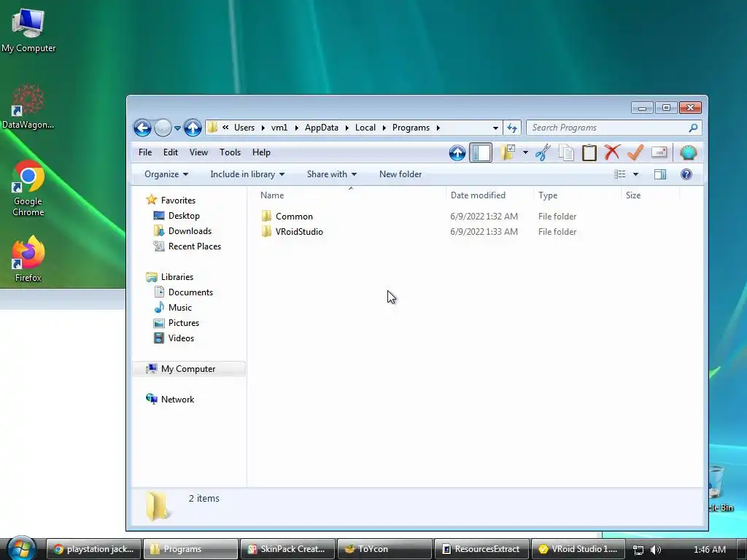
Task: Open More view options dropdown arrow
Action: point(635,174)
